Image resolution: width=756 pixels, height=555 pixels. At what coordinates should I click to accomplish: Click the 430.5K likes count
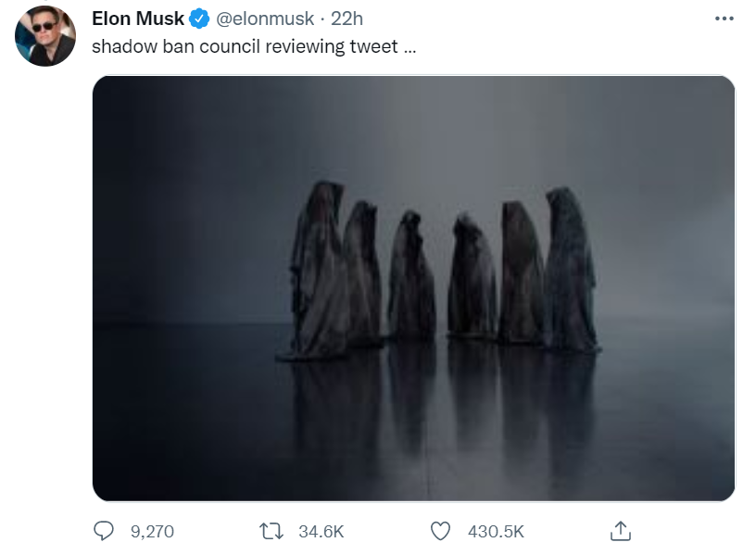[x=496, y=532]
